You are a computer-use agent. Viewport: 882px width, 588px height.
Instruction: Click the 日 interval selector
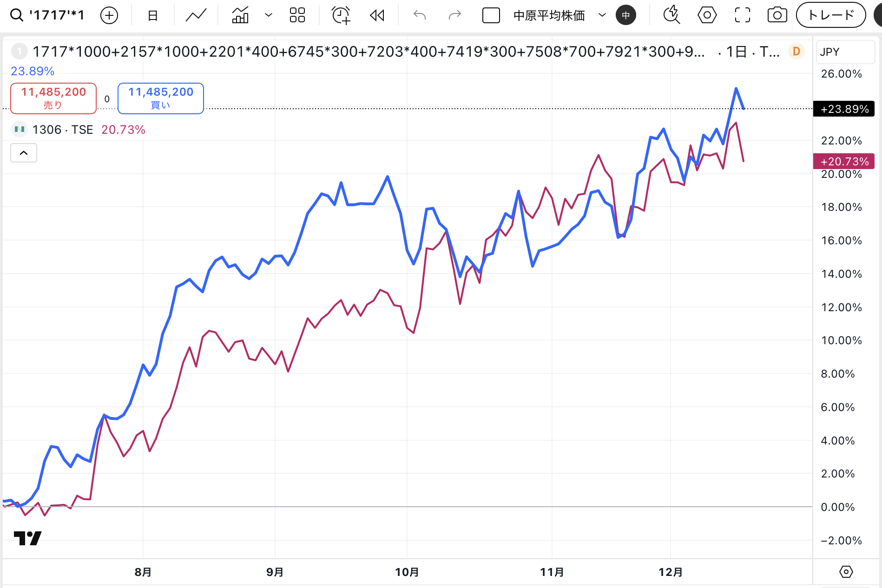(152, 15)
